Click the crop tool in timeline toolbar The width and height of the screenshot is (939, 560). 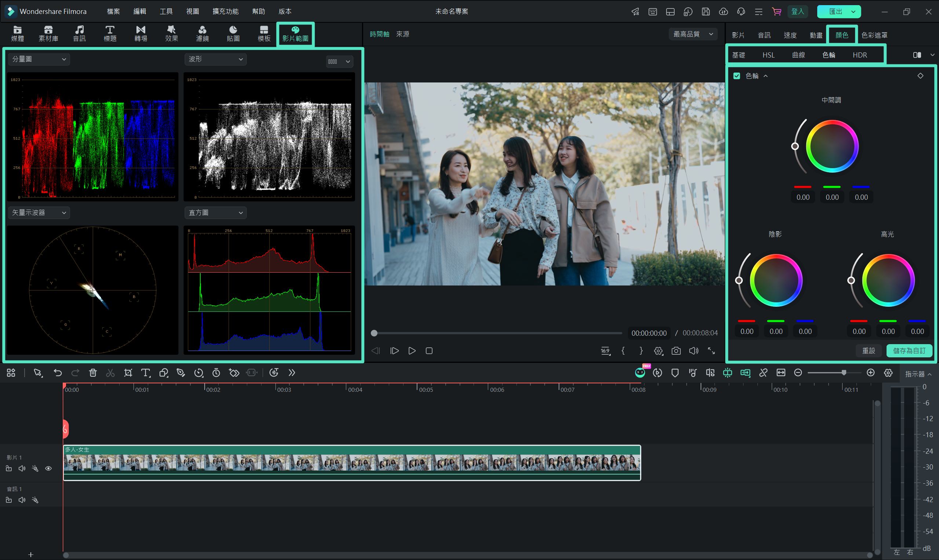point(128,373)
